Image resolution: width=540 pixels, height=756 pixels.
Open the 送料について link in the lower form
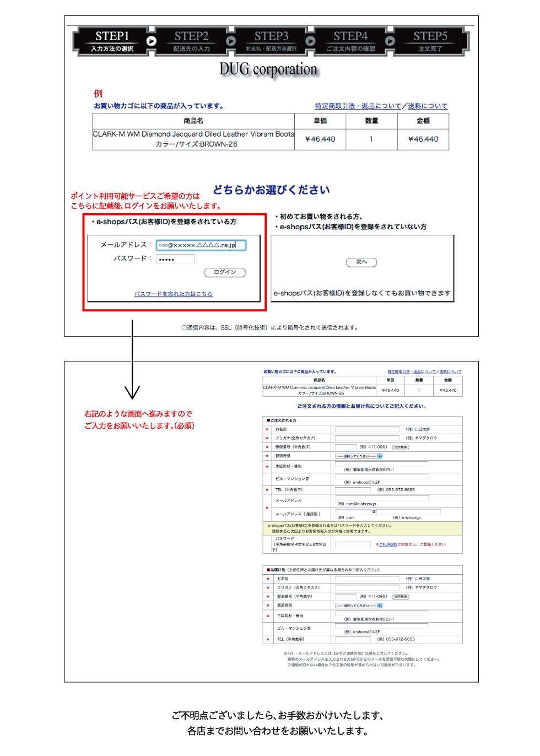click(451, 372)
